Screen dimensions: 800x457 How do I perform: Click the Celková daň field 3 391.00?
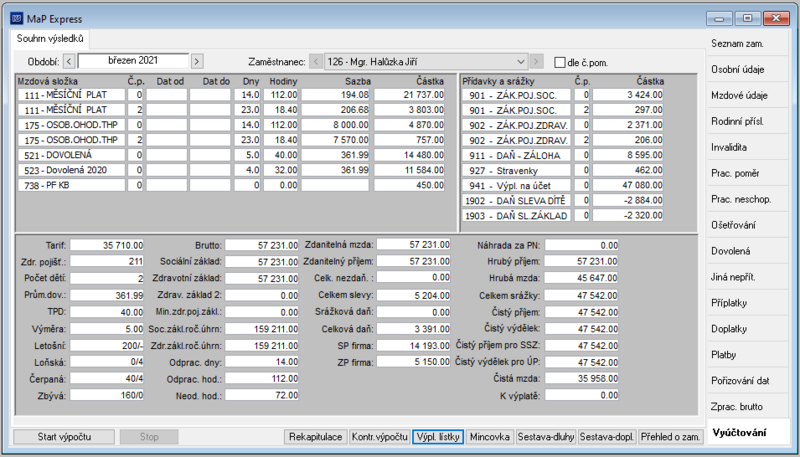point(414,329)
